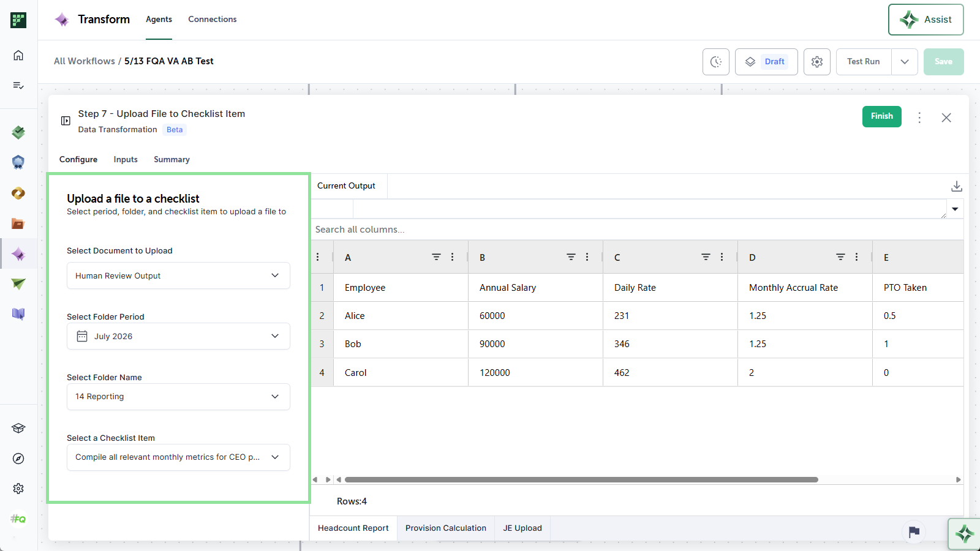
Task: Click the blue badge sidebar icon
Action: 18,162
